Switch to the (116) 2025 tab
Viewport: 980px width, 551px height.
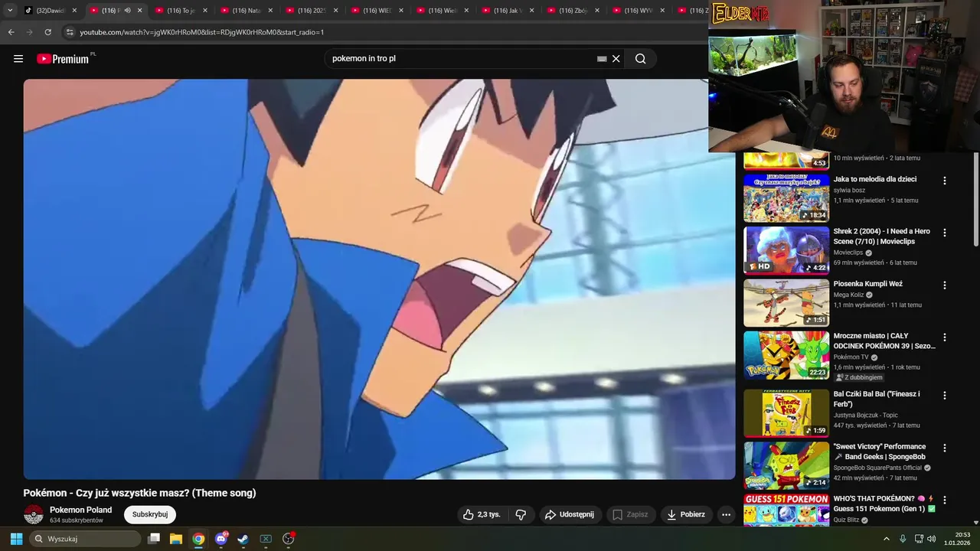312,11
